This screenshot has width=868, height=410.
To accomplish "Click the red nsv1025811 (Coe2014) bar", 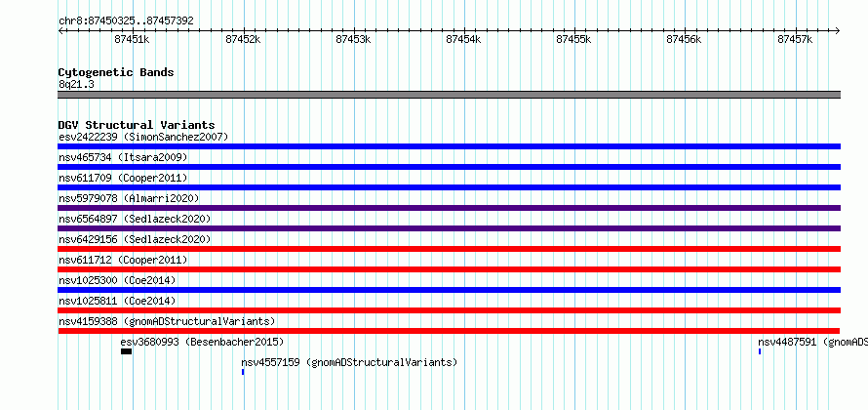I will coord(449,310).
